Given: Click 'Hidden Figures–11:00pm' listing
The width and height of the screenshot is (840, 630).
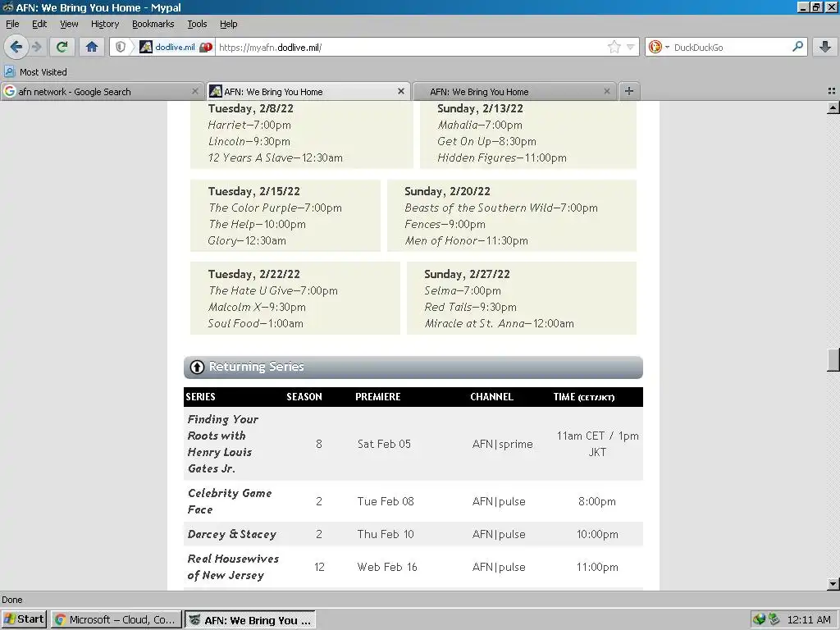Looking at the screenshot, I should tap(502, 157).
